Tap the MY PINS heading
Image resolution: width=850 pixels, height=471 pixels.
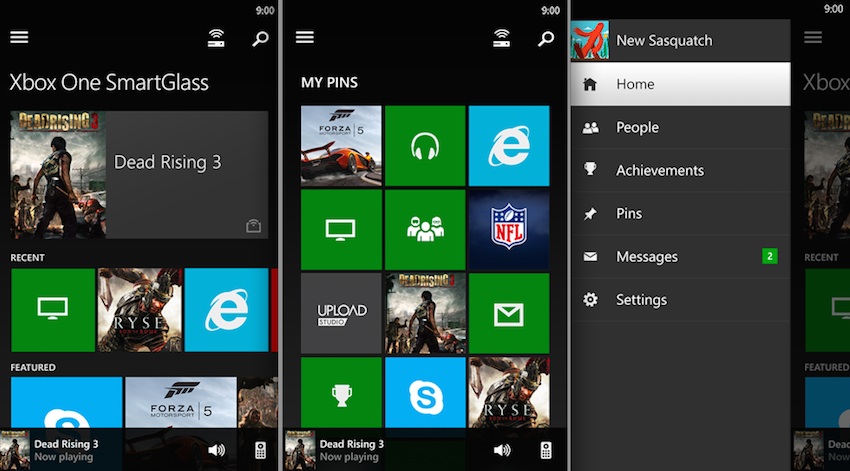329,82
